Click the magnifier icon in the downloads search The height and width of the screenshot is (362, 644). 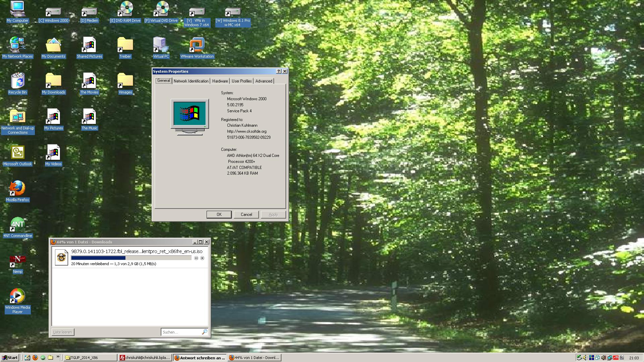pos(204,332)
